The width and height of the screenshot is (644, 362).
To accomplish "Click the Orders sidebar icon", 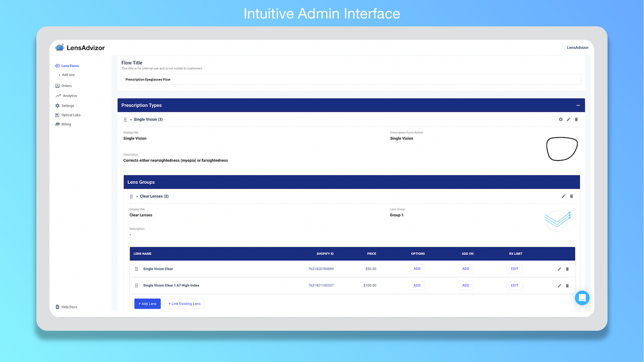I will point(57,86).
